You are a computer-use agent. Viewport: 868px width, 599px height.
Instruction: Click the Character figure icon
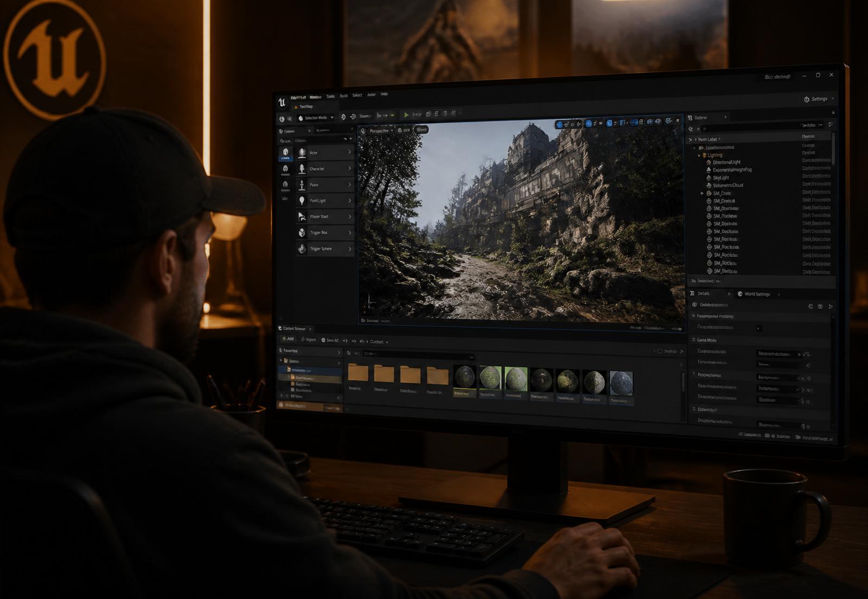click(x=302, y=169)
